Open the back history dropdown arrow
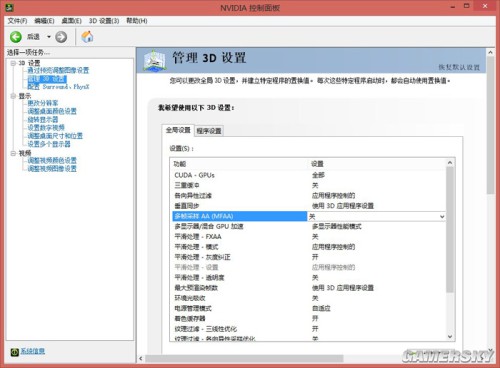This screenshot has height=368, width=500. (49, 37)
